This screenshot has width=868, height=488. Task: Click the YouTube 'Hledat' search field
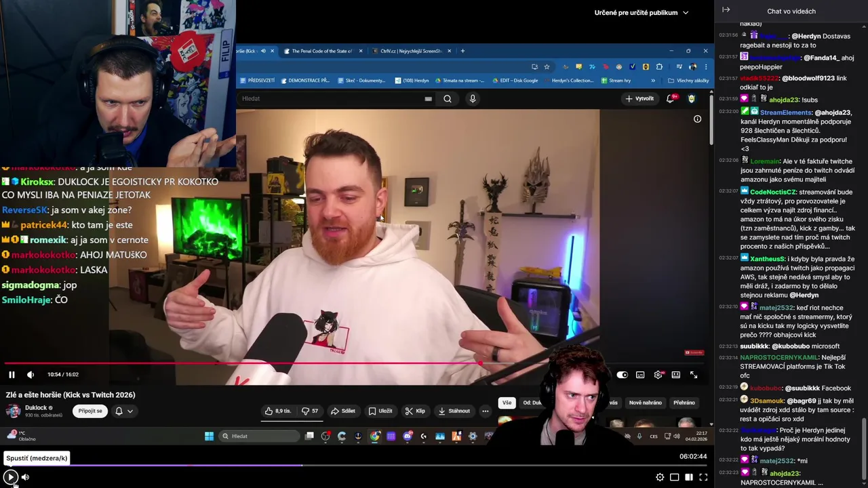tap(332, 99)
